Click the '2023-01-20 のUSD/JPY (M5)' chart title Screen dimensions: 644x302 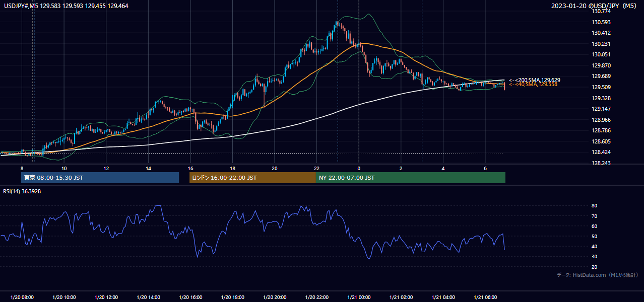tap(595, 6)
